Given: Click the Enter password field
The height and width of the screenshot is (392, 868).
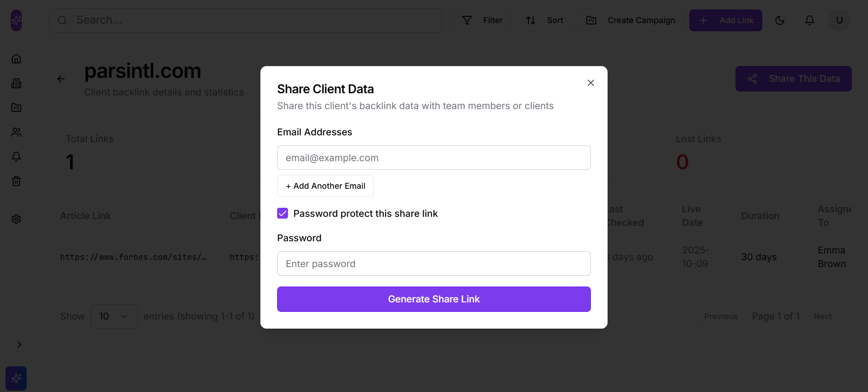Looking at the screenshot, I should 434,263.
